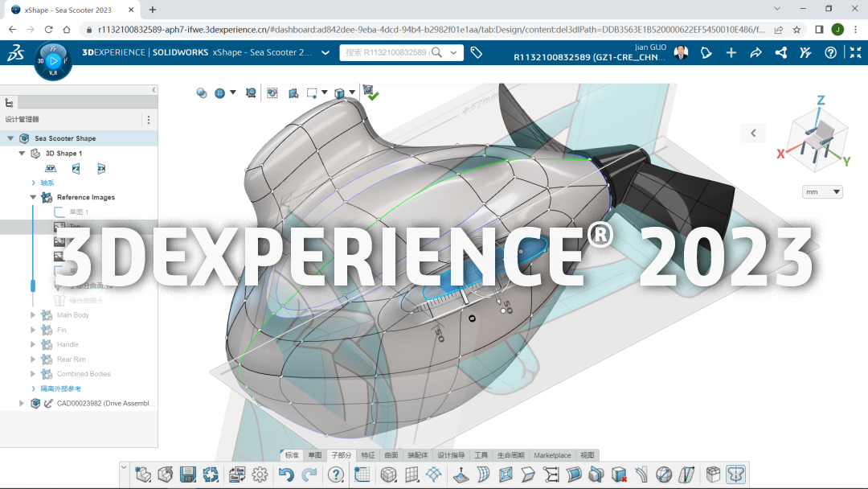Screen dimensions: 868x489
Task: Open the design manager three-dot menu
Action: click(x=149, y=119)
